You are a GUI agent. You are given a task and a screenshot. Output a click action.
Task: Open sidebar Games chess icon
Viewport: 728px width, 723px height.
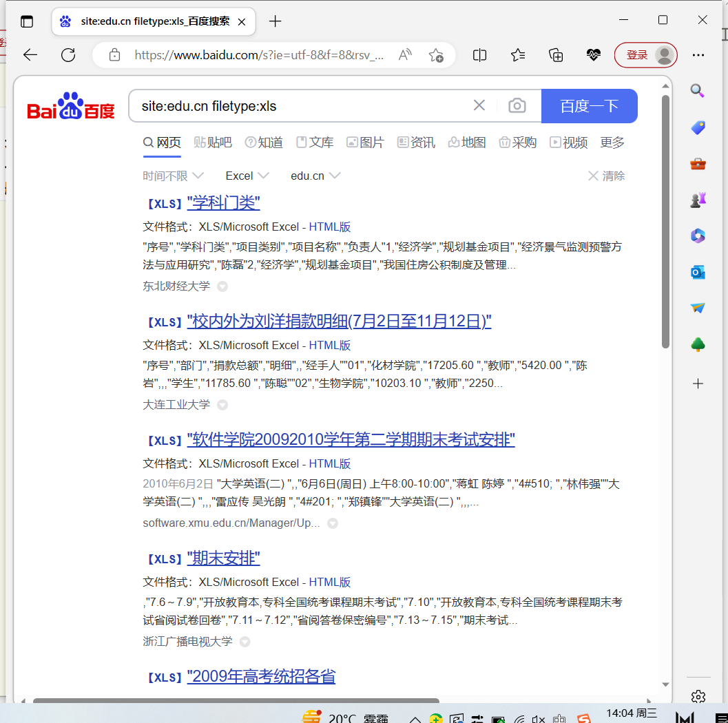click(698, 200)
